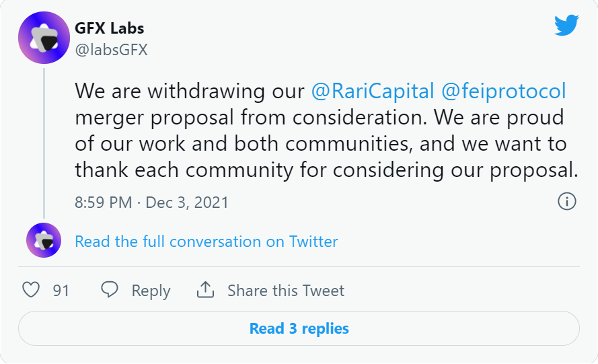Viewport: 598px width, 364px height.
Task: Click the reply speech bubble icon
Action: [x=110, y=289]
